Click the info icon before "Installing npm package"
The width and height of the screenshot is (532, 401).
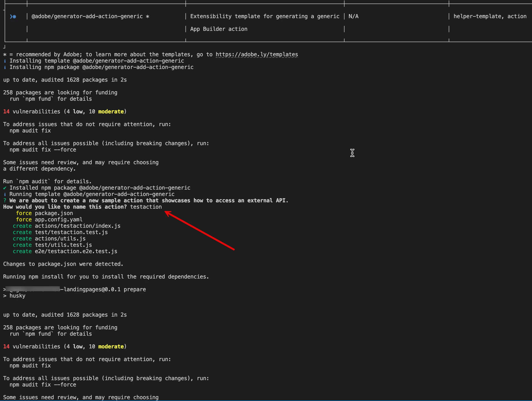[5, 67]
